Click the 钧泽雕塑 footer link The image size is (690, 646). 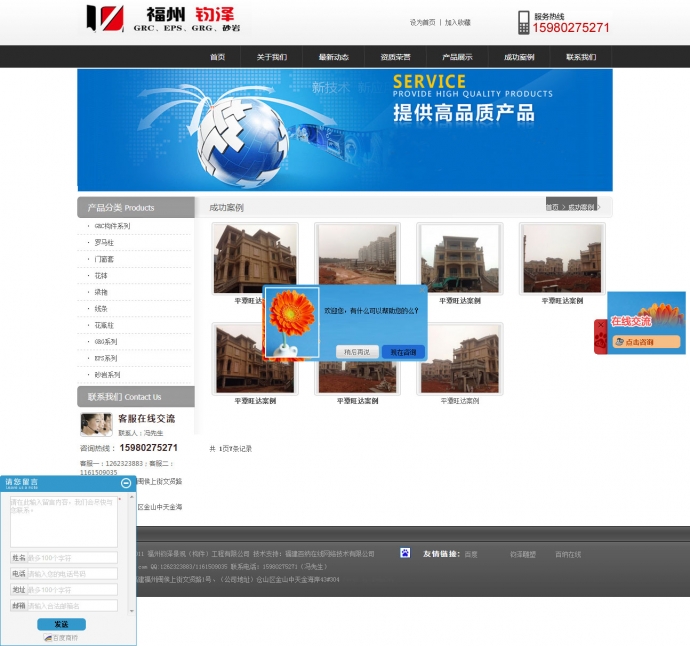523,554
